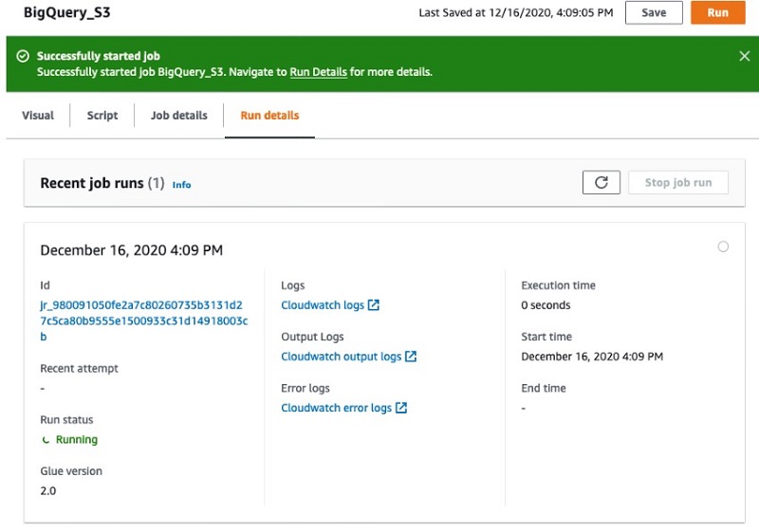The image size is (759, 532).
Task: Go to the Job details tab
Action: pos(178,116)
